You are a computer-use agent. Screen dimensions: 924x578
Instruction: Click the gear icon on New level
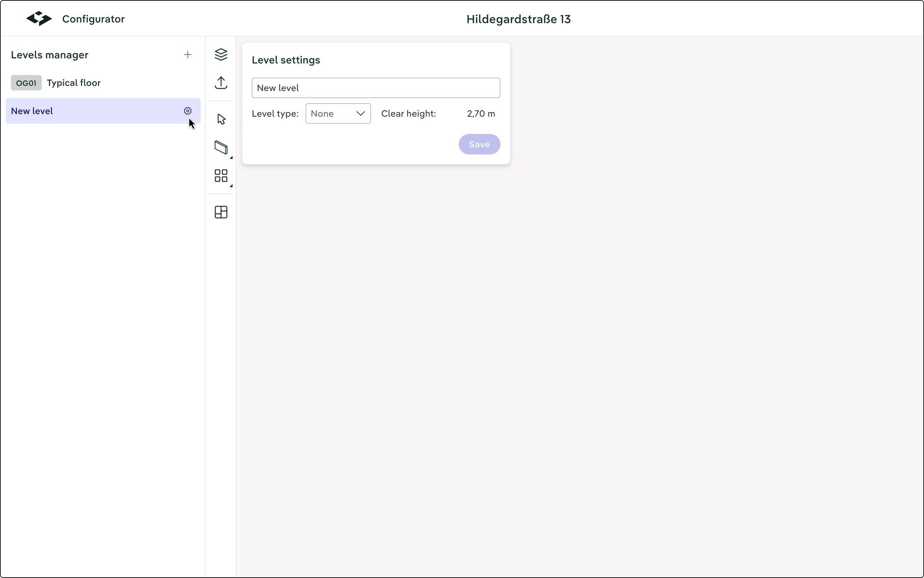(x=187, y=111)
